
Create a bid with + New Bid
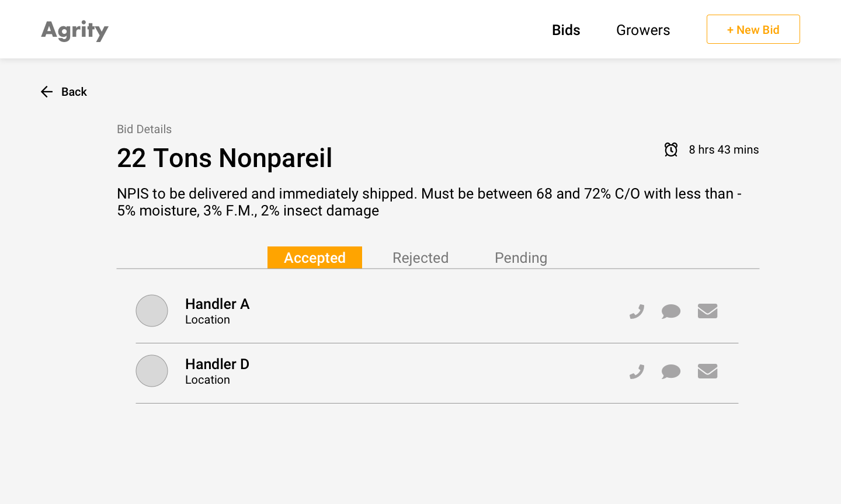tap(753, 29)
